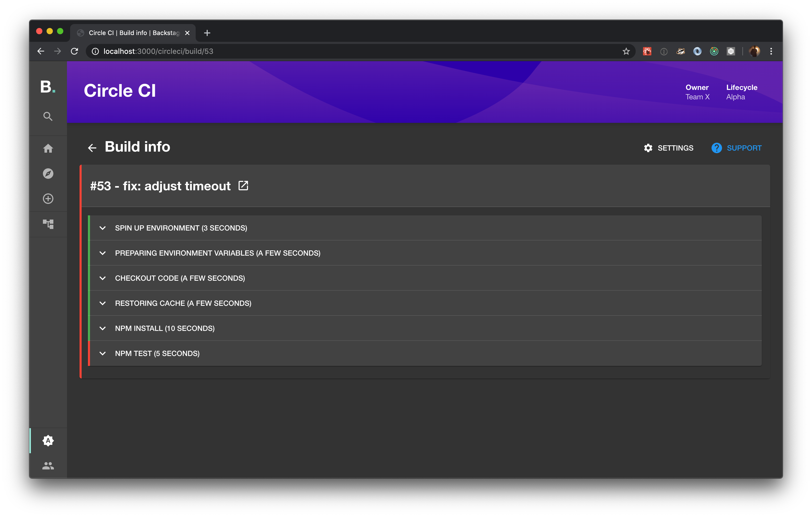Click the Create plus-circle sidebar icon
Image resolution: width=812 pixels, height=517 pixels.
(48, 198)
